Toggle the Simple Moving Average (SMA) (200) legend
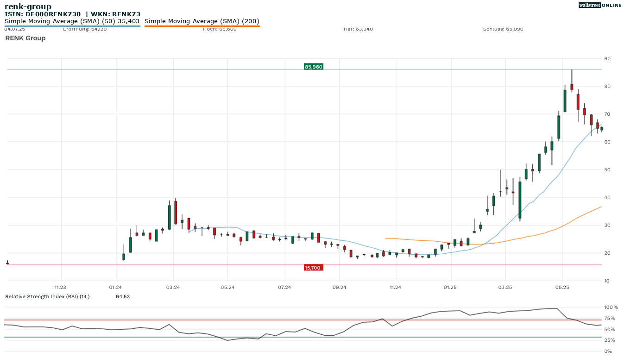Screen dimensions: 625x364 pyautogui.click(x=202, y=21)
